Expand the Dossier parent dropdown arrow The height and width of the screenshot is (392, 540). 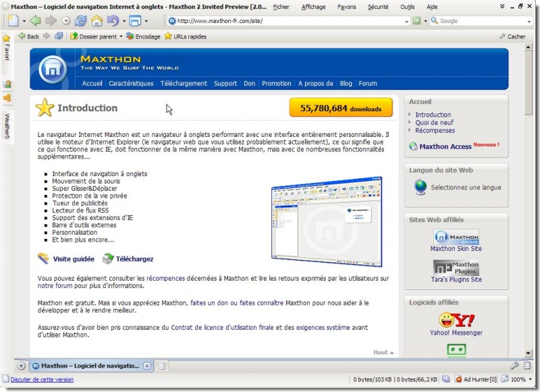pos(121,36)
